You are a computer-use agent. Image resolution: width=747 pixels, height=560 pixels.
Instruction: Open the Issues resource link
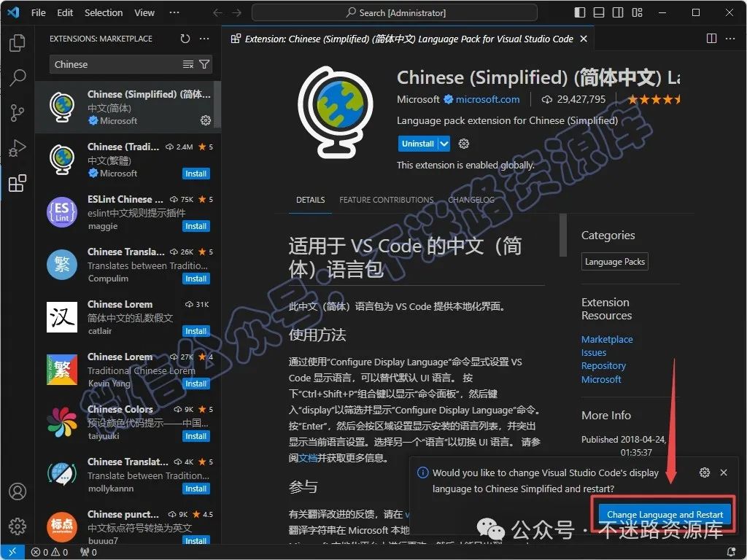[594, 353]
